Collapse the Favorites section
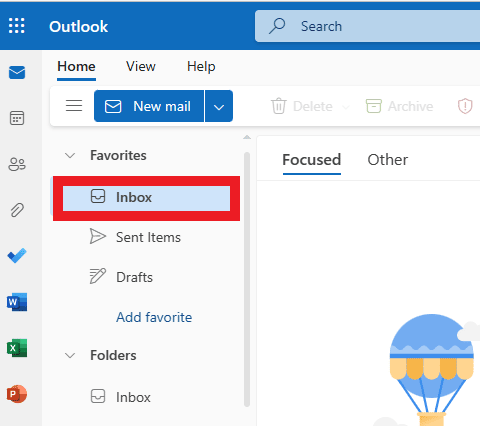 (70, 155)
